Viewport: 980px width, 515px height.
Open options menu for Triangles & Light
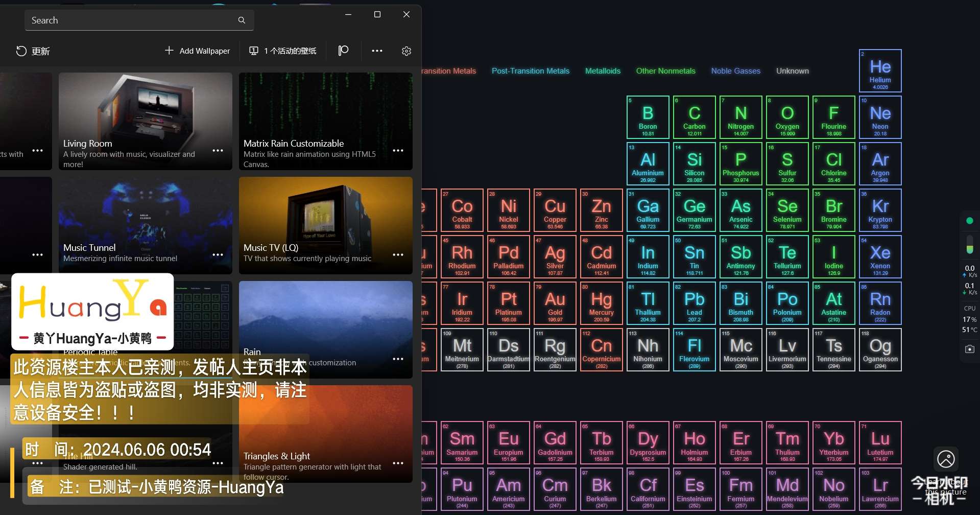[x=398, y=463]
